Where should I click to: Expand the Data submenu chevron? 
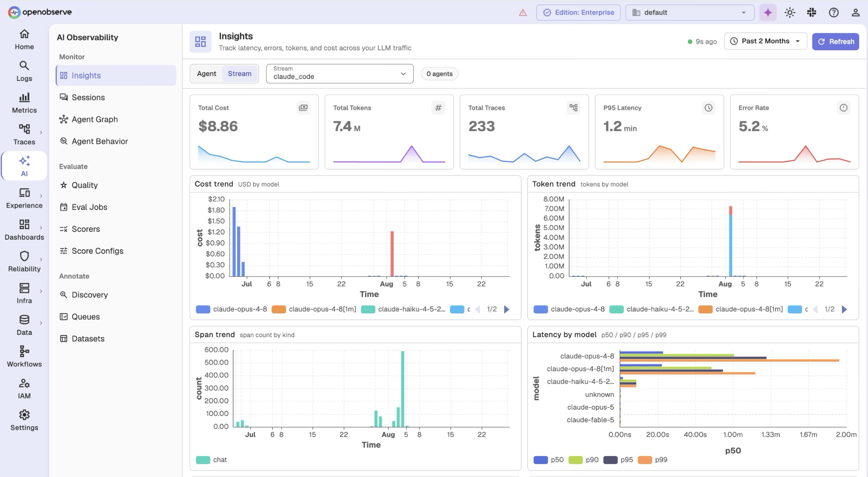(41, 323)
